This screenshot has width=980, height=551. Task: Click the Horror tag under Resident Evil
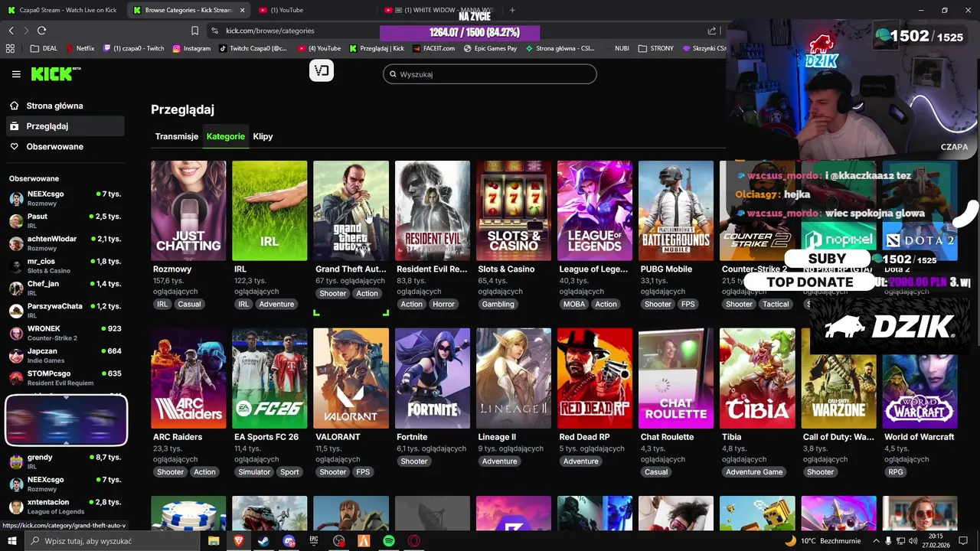pos(443,304)
